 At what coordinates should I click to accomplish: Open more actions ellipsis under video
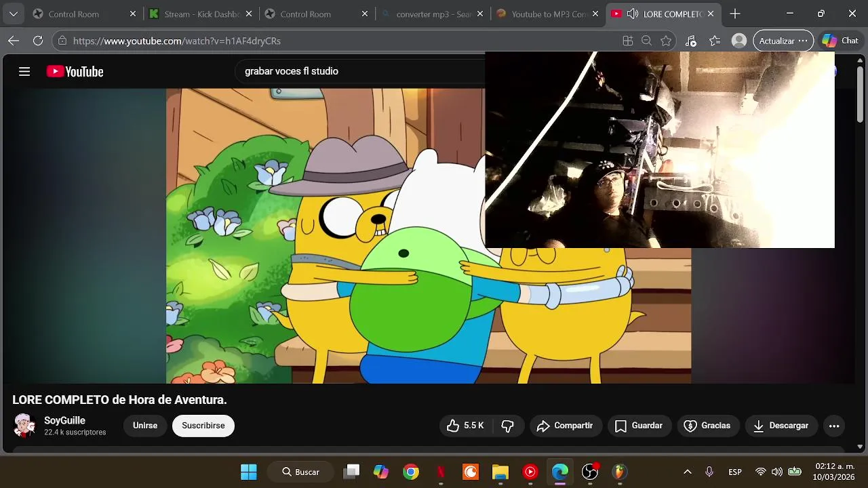click(x=834, y=426)
